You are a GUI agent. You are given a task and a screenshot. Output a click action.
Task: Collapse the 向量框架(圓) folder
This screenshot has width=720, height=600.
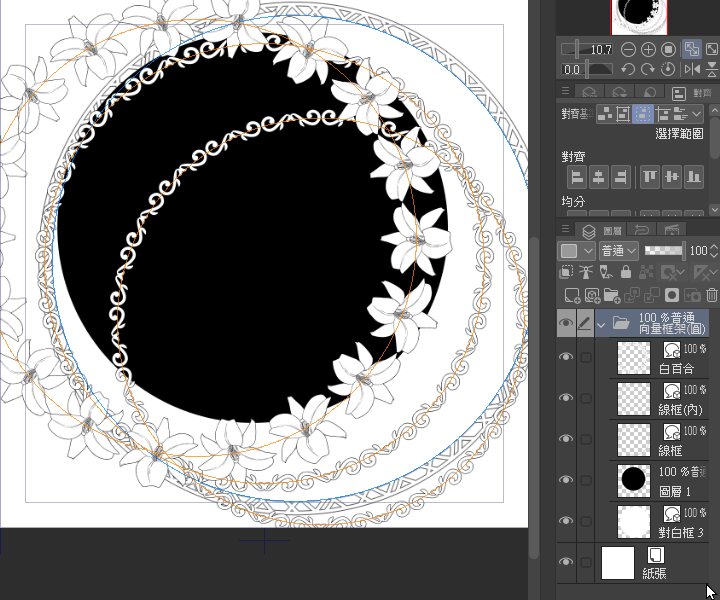pos(600,325)
